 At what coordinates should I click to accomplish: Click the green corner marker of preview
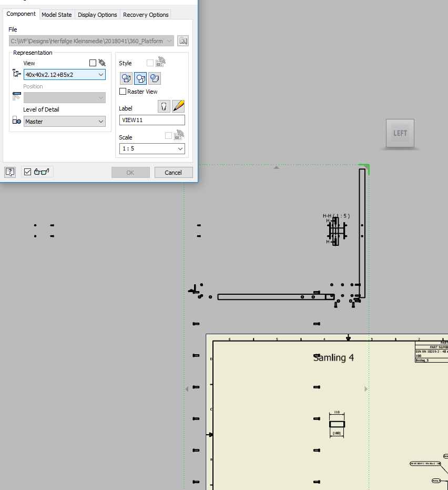coord(364,169)
